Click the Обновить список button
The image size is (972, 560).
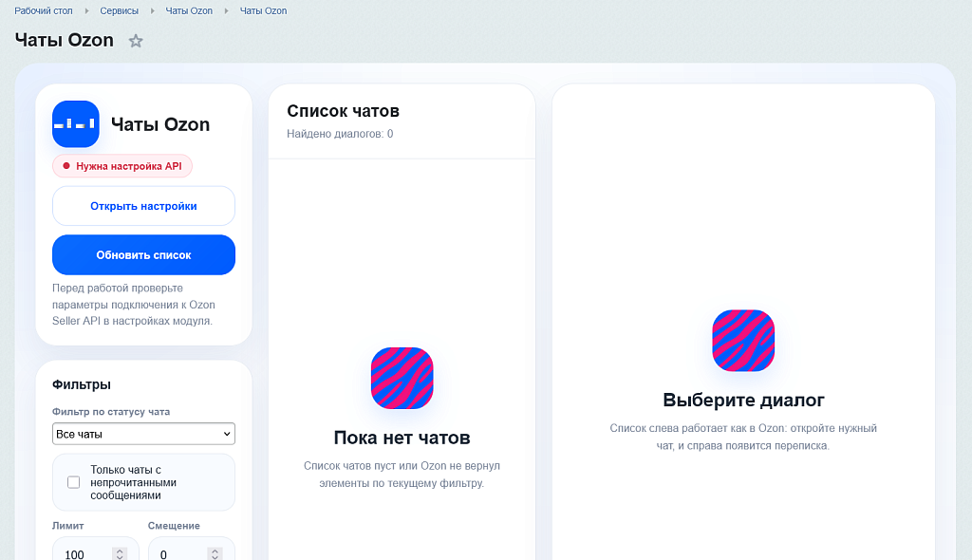pos(144,255)
